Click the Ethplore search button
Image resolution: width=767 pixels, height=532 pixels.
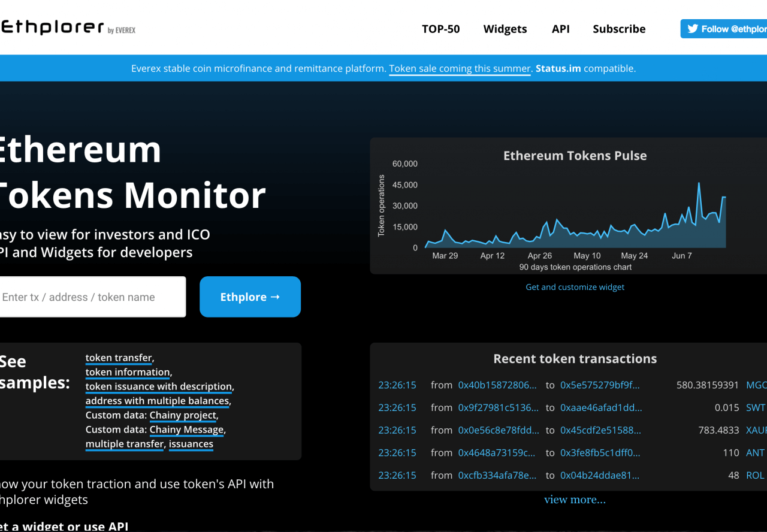pos(250,297)
